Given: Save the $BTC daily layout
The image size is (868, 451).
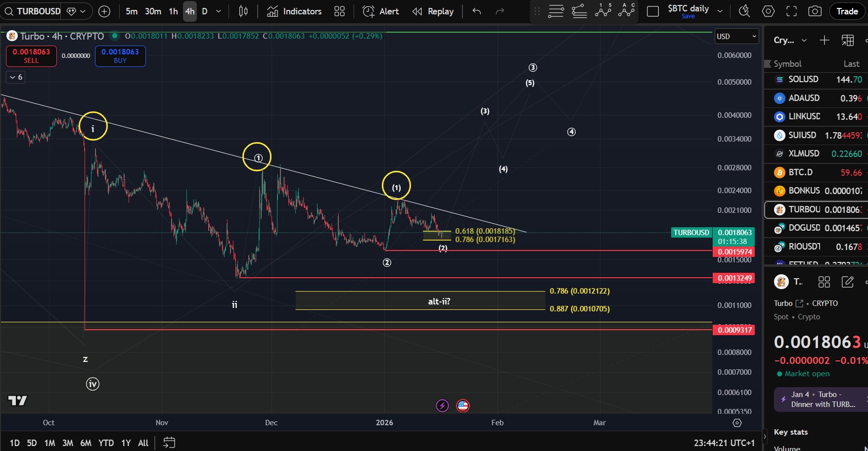Looking at the screenshot, I should [x=688, y=16].
